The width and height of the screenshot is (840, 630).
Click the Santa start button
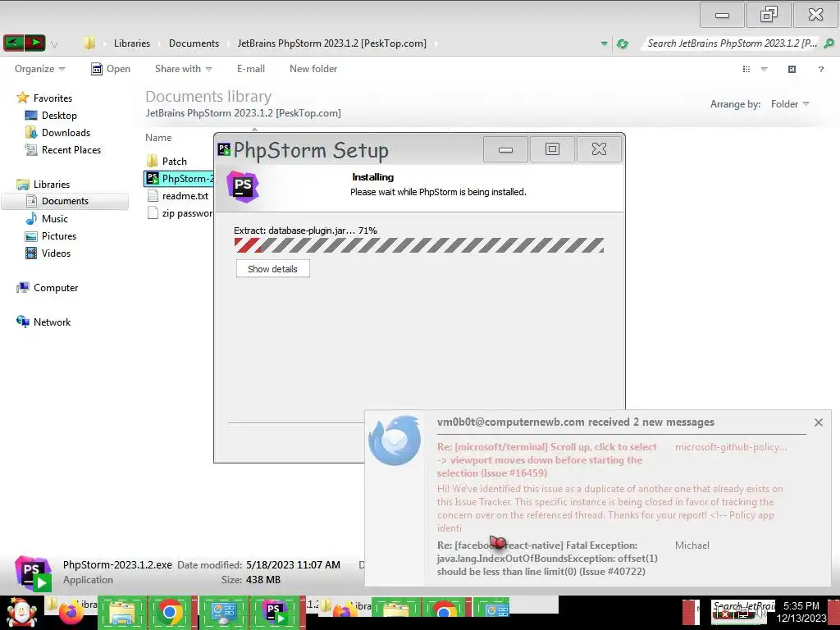[x=21, y=612]
